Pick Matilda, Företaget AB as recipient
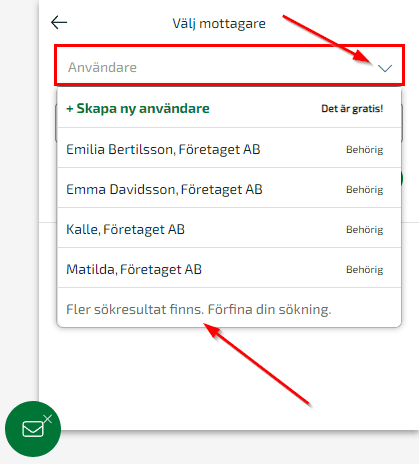The width and height of the screenshot is (419, 465). [x=229, y=269]
